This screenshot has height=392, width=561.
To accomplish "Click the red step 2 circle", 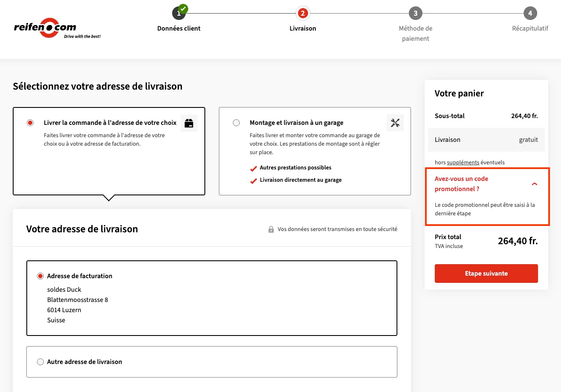I will click(x=303, y=13).
